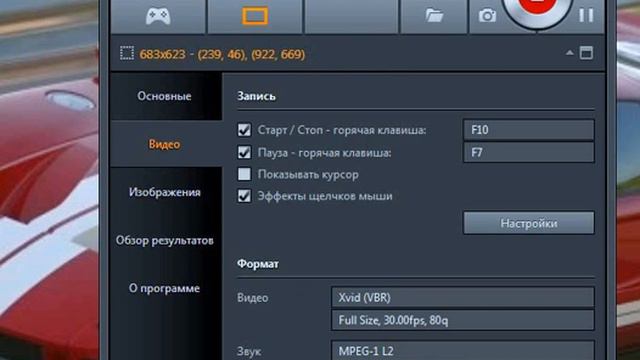
Task: Switch to game recording mode gamepad icon
Action: (158, 16)
